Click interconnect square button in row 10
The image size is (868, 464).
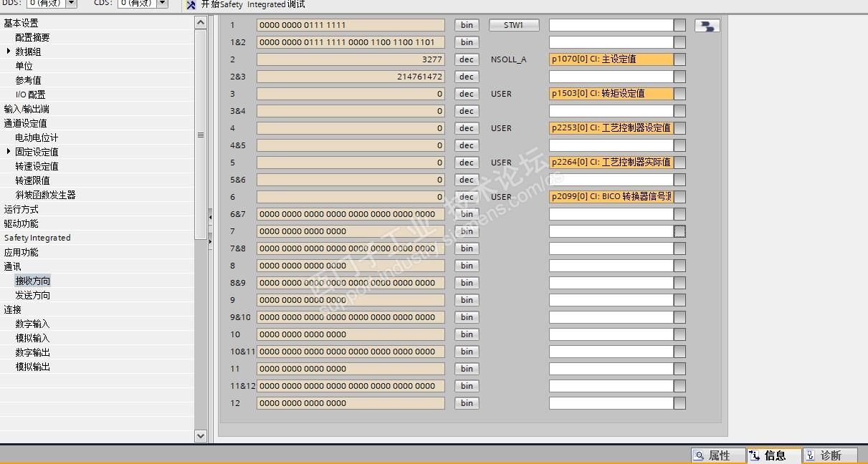coord(679,334)
